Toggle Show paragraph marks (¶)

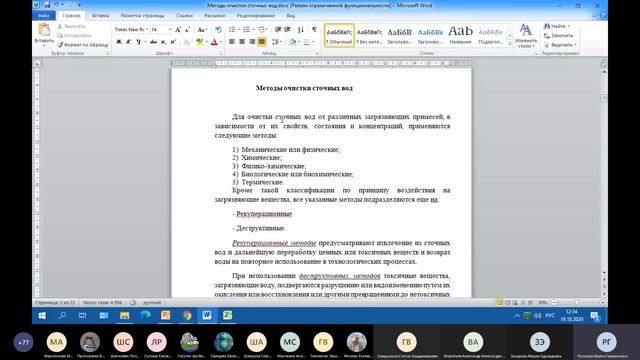pos(314,30)
